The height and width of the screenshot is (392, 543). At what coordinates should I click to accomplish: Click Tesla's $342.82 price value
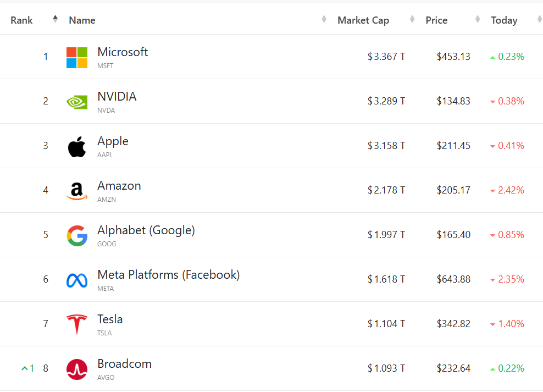453,324
